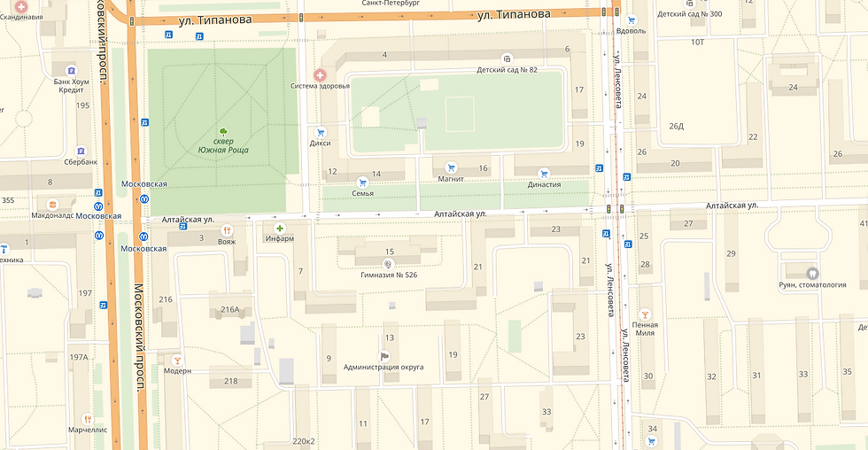Viewport: 868px width, 450px height.
Task: Click building number 218
Action: coord(231,381)
